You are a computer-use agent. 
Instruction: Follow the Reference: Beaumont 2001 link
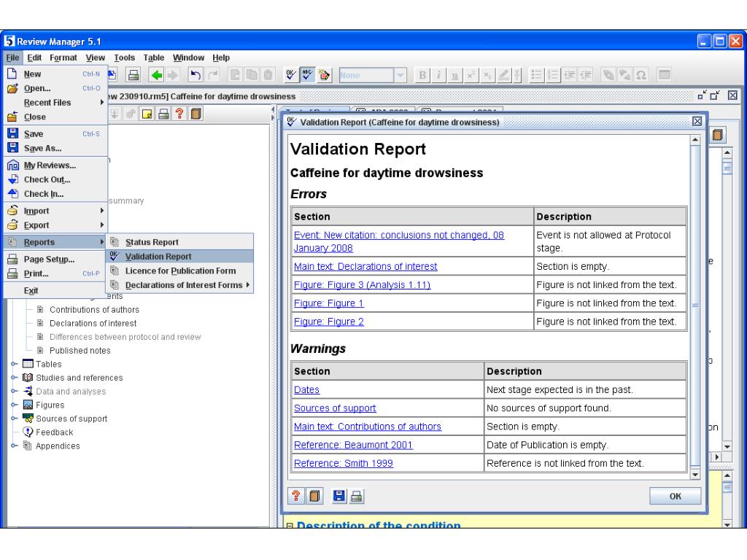pos(354,445)
